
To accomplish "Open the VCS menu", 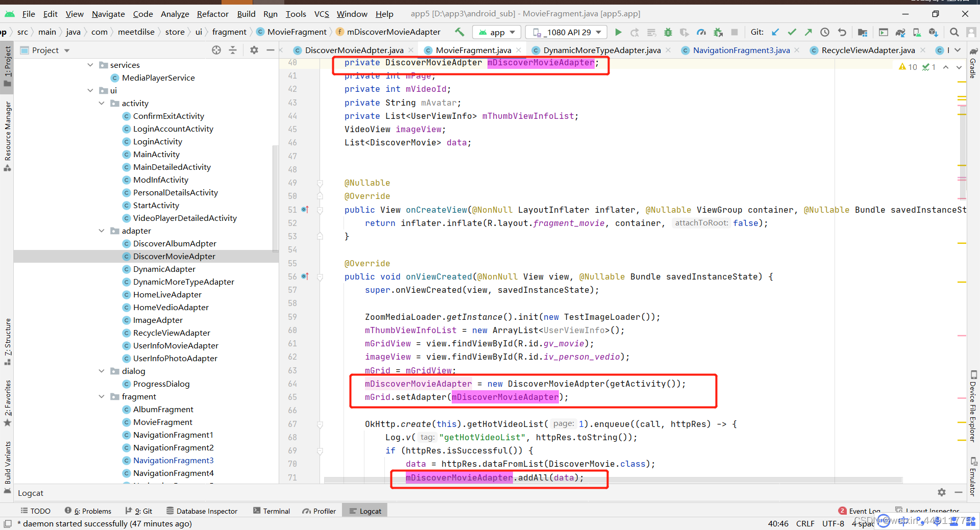I will pos(322,14).
